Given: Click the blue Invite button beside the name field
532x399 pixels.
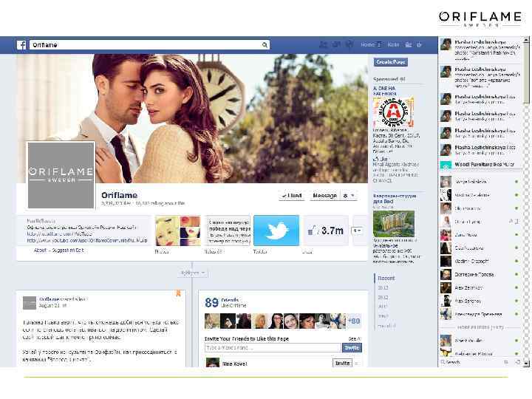Looking at the screenshot, I should [x=352, y=348].
